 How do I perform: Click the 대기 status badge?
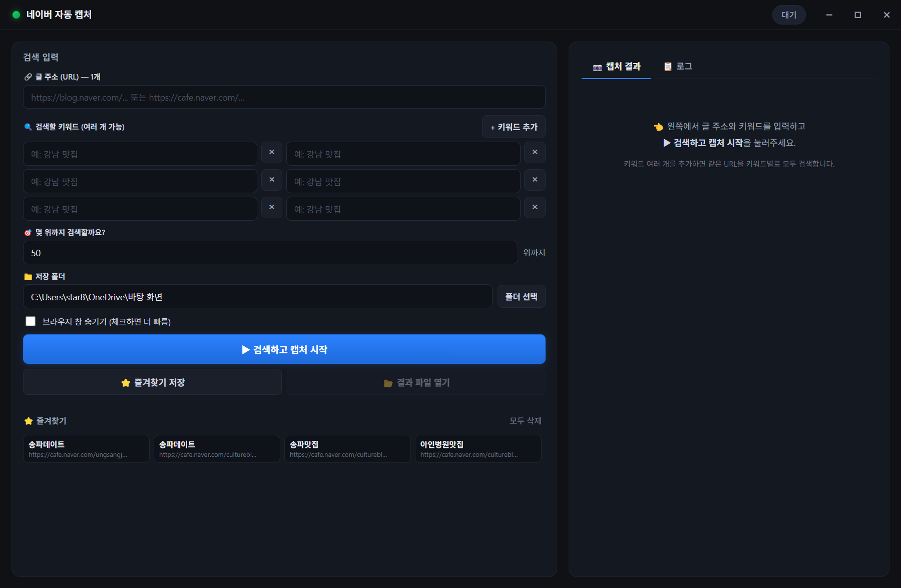[x=789, y=15]
